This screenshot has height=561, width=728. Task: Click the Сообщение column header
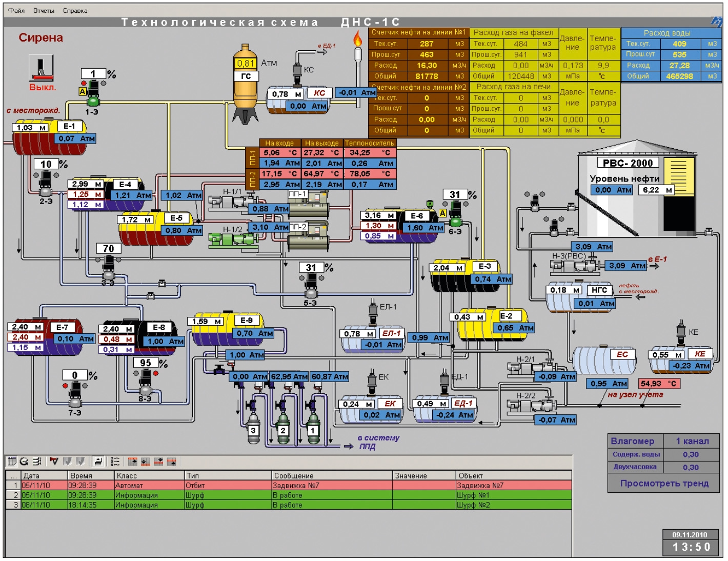pos(332,476)
